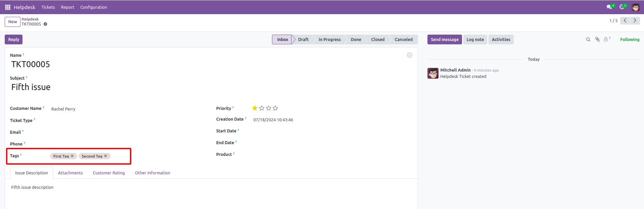Open the apps grid menu icon
This screenshot has width=644, height=209.
point(8,7)
